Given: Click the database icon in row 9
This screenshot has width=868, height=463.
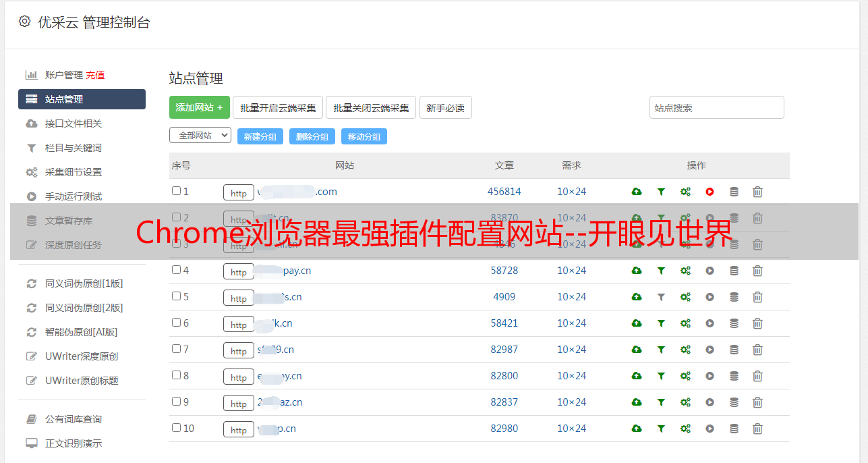Looking at the screenshot, I should (x=734, y=402).
